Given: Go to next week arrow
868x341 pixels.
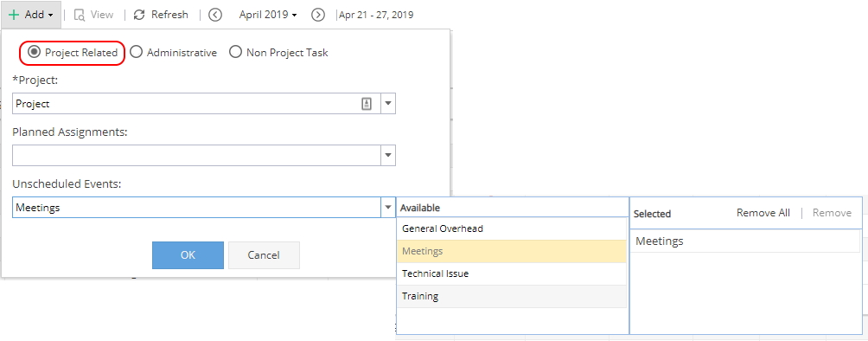Looking at the screenshot, I should [318, 15].
